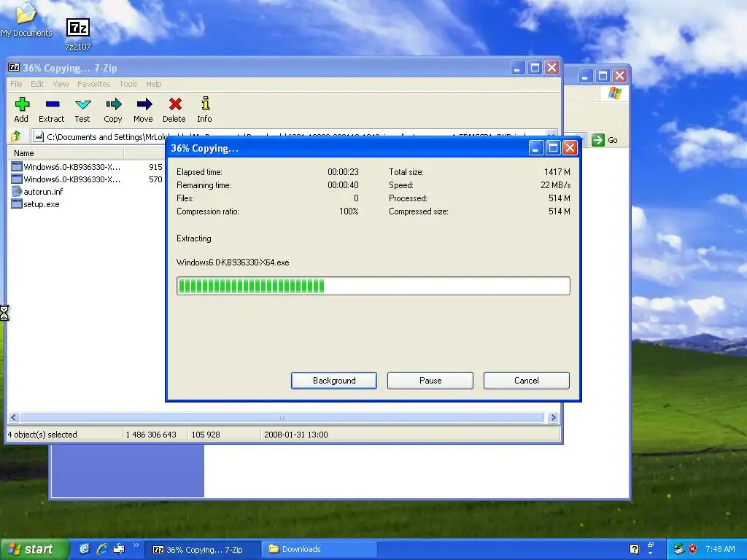Click the Go arrow button in Downloads window
This screenshot has height=560, width=747.
pos(598,140)
